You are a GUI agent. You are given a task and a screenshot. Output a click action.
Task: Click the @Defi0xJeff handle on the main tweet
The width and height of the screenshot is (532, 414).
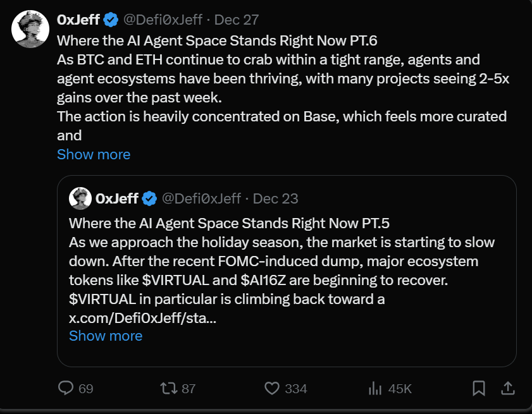pos(164,20)
